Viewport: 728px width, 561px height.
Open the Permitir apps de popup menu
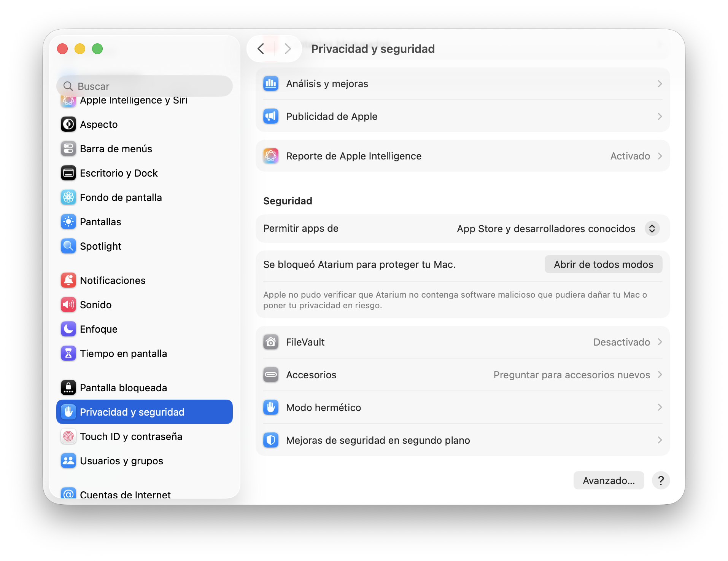coord(652,228)
